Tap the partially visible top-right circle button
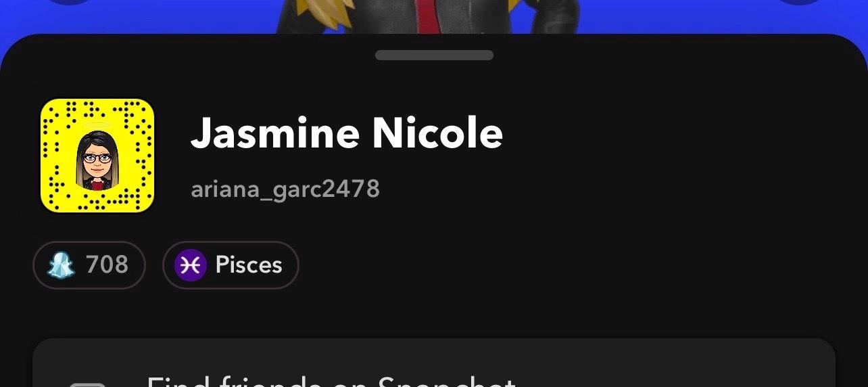The image size is (868, 387). [x=799, y=2]
